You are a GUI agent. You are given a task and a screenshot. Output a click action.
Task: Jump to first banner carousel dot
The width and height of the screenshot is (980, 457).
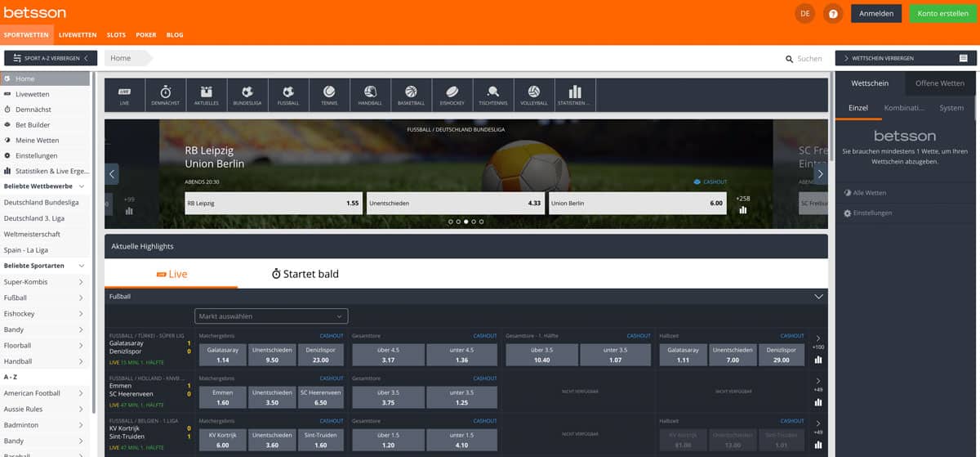(x=450, y=222)
